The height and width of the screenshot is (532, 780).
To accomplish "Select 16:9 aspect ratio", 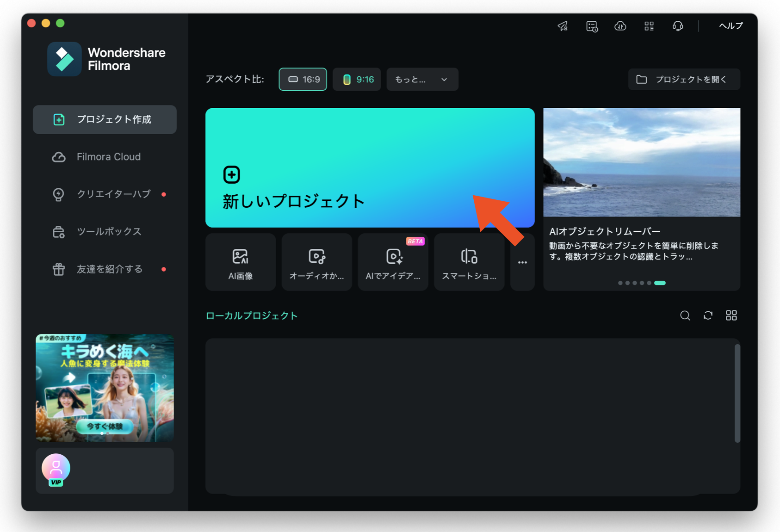I will tap(303, 79).
